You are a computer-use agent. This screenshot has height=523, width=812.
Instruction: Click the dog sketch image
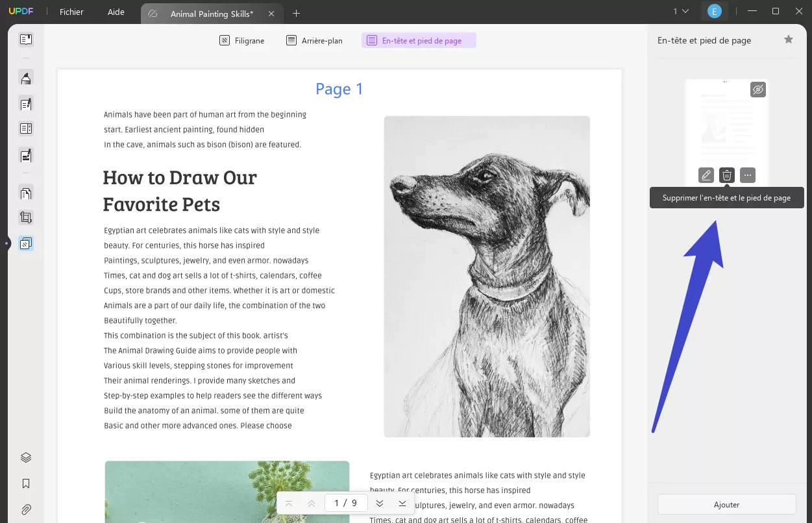487,276
